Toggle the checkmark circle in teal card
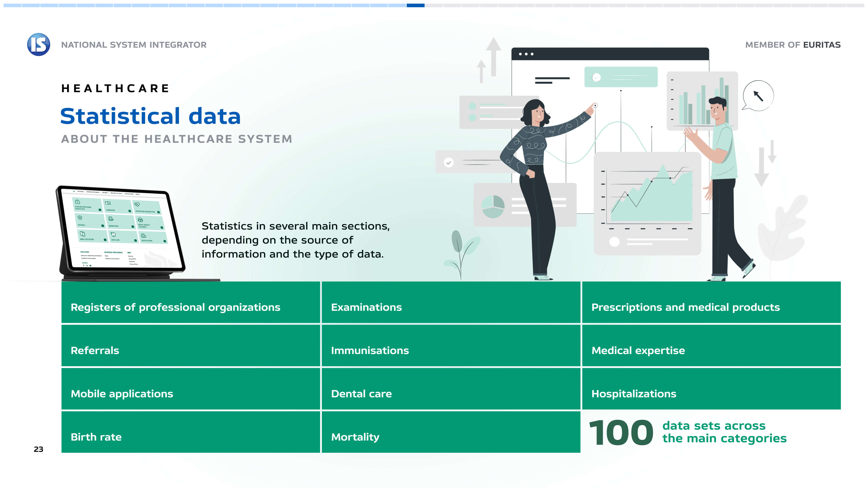 (x=596, y=77)
